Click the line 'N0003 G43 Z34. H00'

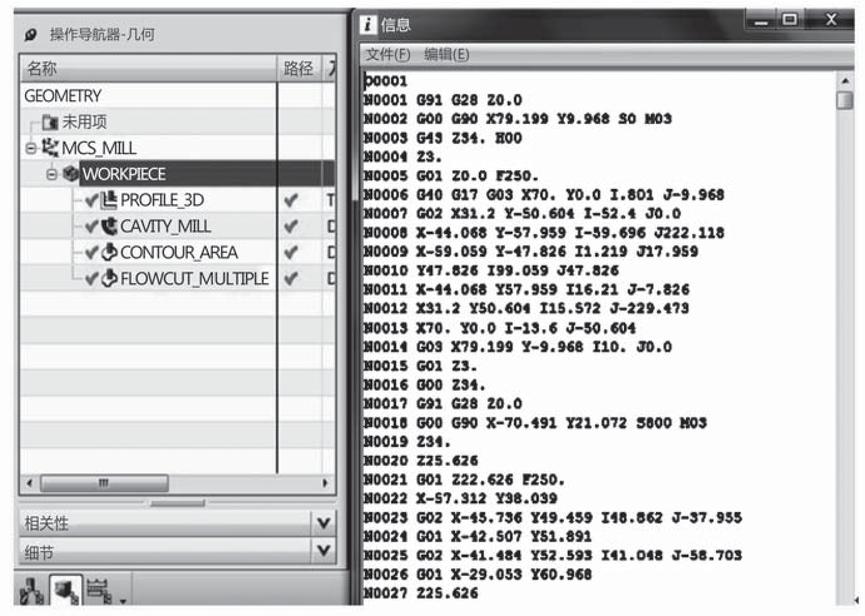coord(443,138)
